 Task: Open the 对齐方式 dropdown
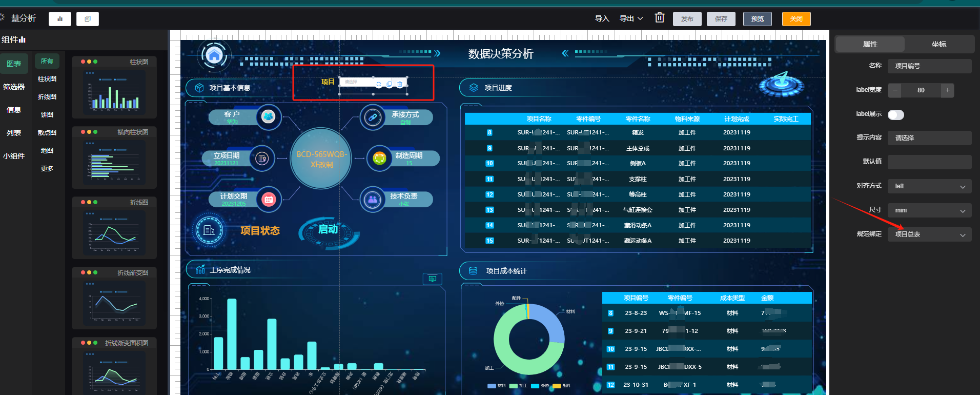(x=929, y=186)
